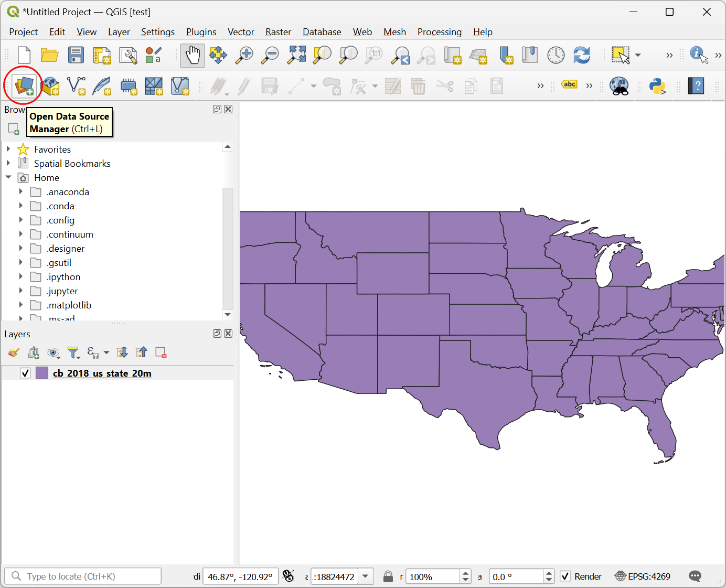This screenshot has width=726, height=588.
Task: Open the Temporal Controller panel
Action: [x=556, y=55]
